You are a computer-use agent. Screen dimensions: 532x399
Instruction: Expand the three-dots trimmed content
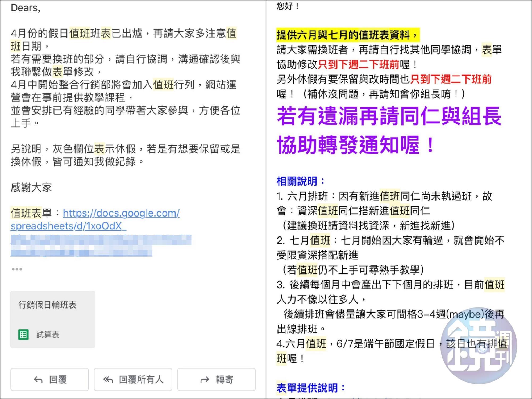point(17,269)
